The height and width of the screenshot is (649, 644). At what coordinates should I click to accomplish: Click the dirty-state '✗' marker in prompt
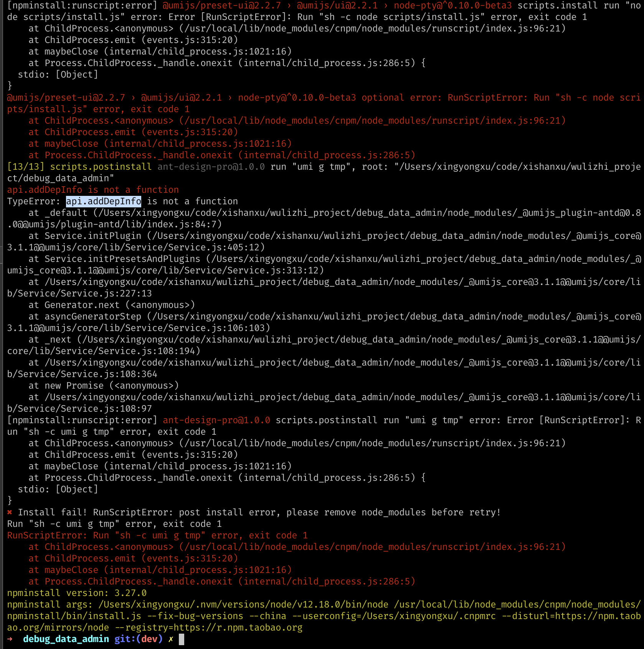tap(171, 639)
